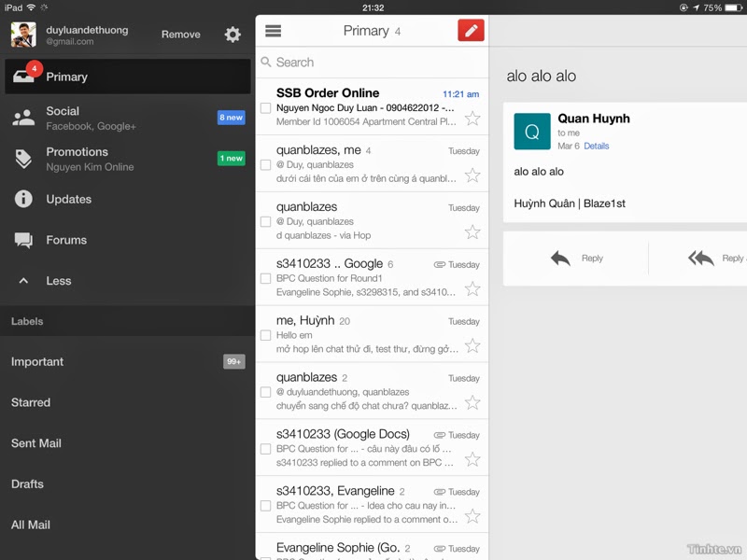The image size is (747, 560).
Task: Star the 's3410233, Evangeline' email
Action: [x=472, y=516]
